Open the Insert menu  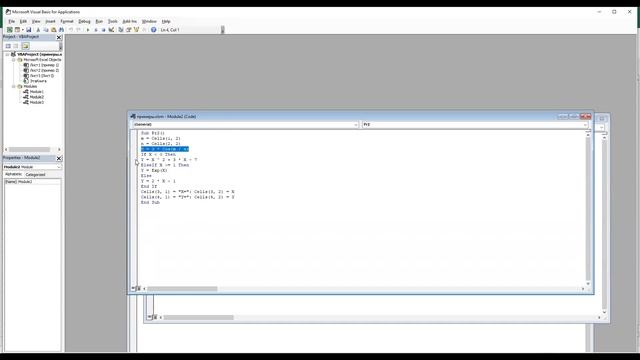50,21
